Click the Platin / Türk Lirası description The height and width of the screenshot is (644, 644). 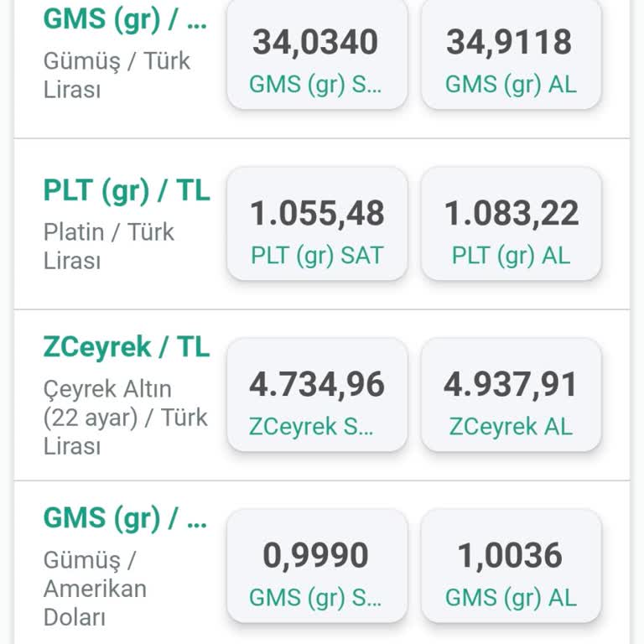109,246
